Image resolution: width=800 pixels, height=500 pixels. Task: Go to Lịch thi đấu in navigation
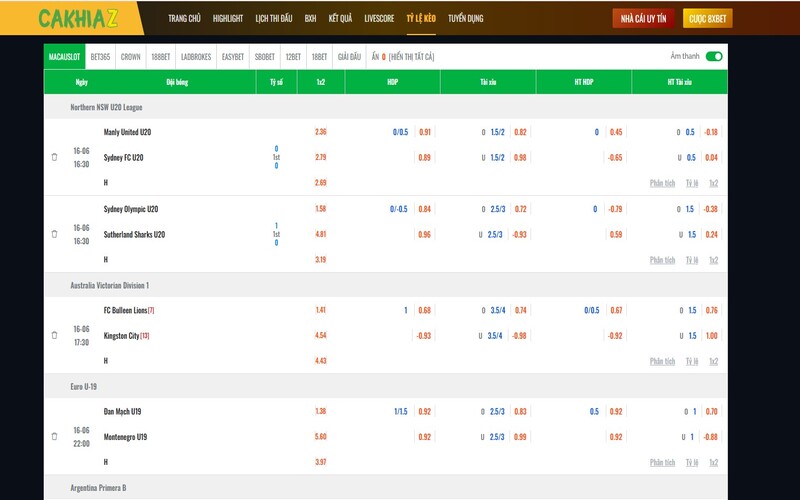273,18
